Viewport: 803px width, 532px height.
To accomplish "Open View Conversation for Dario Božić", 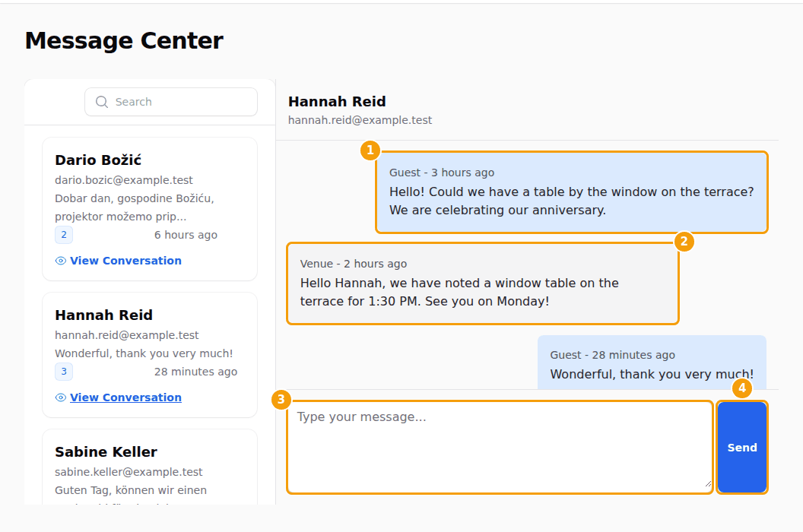I will click(x=125, y=261).
